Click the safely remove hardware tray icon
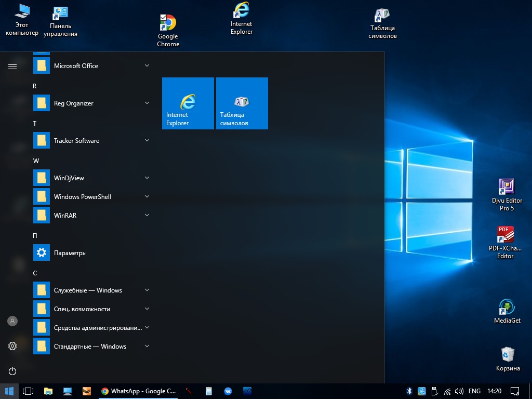Screen dimensions: 532x399 tap(434, 391)
